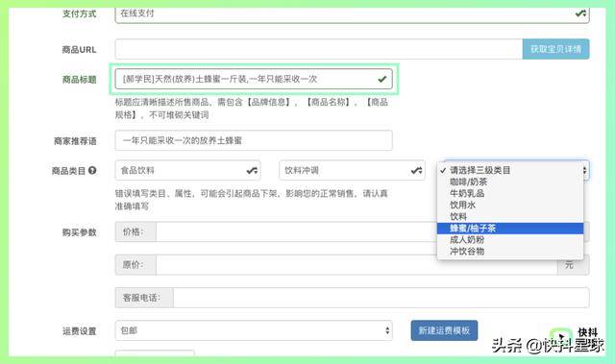Click the 商品标题 title input field
The height and width of the screenshot is (364, 615).
click(254, 79)
